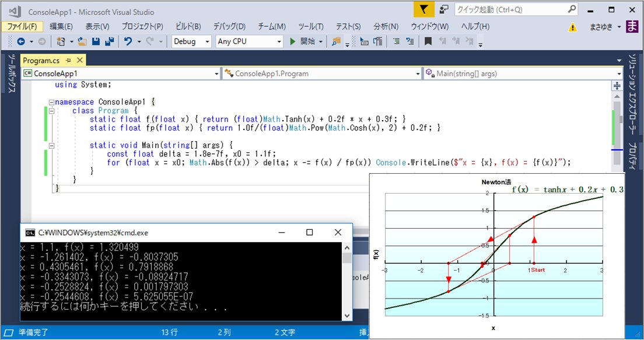Click the 開始 start button

point(303,41)
